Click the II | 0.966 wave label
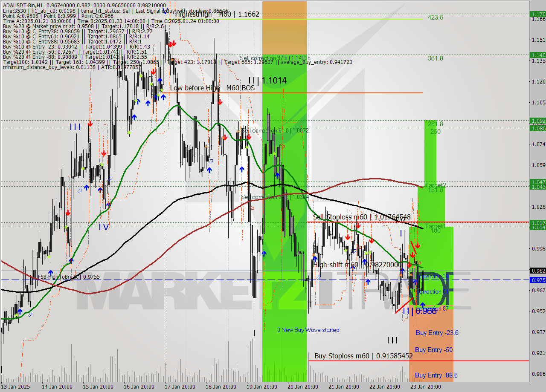Viewport: 546px width, 392px height. tap(419, 311)
